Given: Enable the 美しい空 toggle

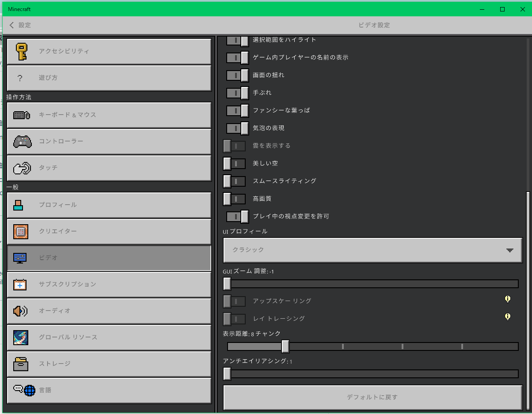Looking at the screenshot, I should pyautogui.click(x=234, y=163).
